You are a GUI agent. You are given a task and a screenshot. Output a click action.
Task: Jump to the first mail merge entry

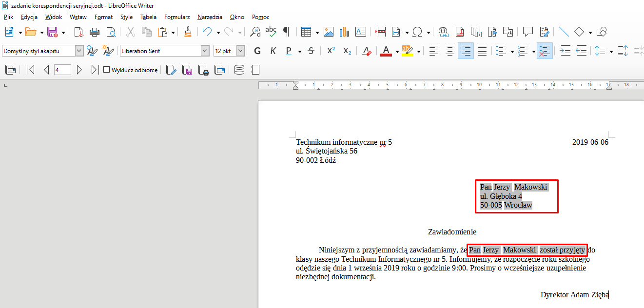[x=31, y=70]
